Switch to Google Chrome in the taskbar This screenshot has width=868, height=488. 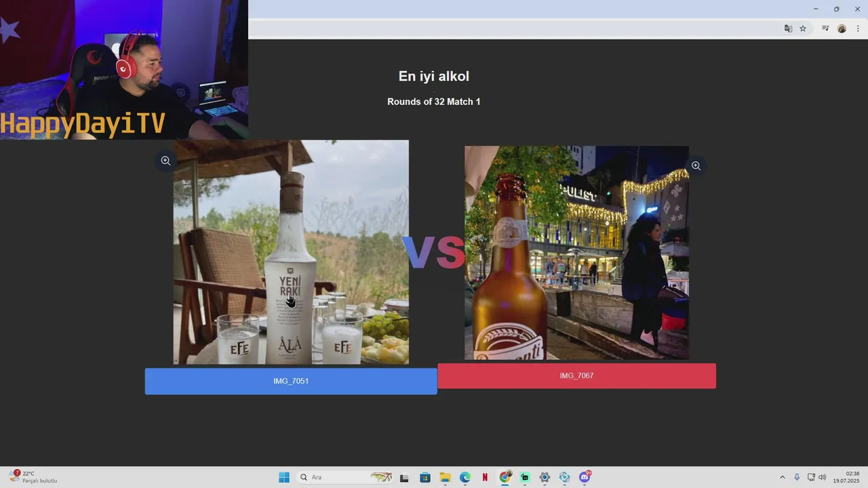pos(505,477)
